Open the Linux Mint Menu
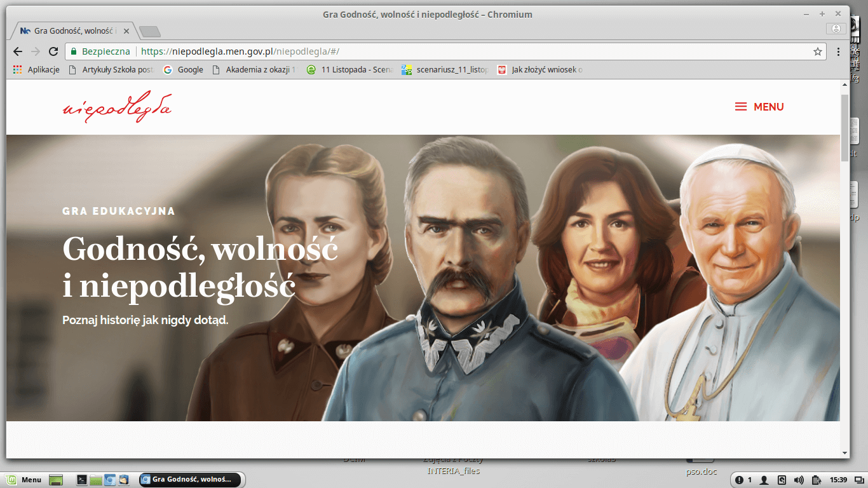 point(24,480)
